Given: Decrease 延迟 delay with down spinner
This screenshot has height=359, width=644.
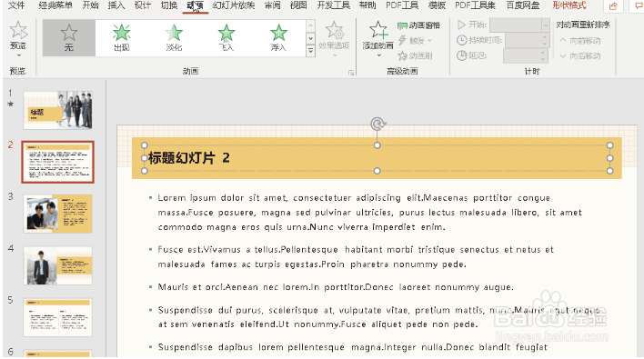Looking at the screenshot, I should pos(543,59).
